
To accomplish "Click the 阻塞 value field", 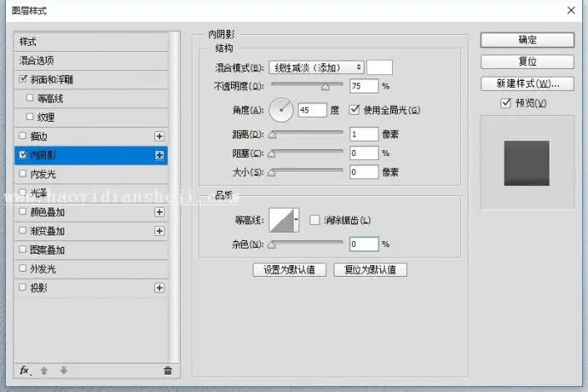I will (364, 153).
